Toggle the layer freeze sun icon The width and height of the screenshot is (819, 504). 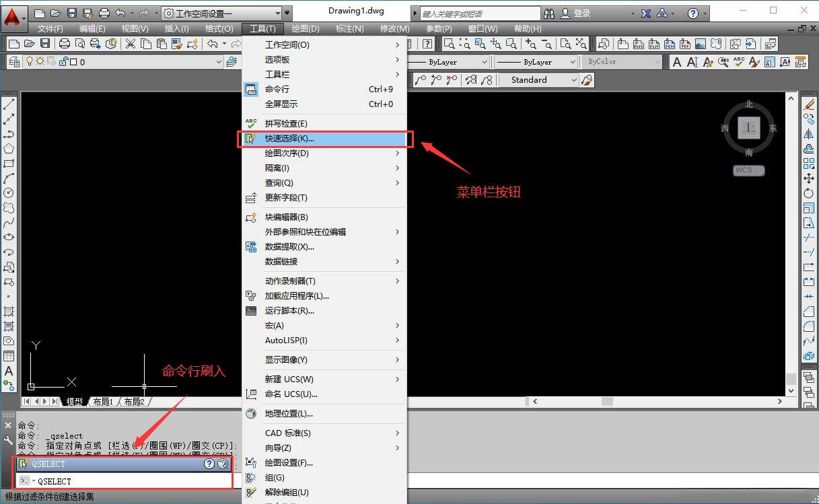(x=40, y=61)
